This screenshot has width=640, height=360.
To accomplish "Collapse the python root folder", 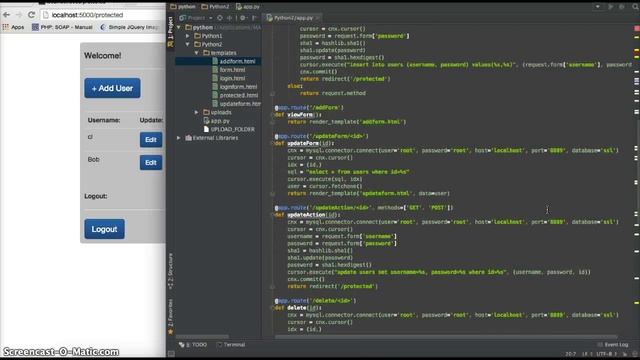I will click(179, 27).
